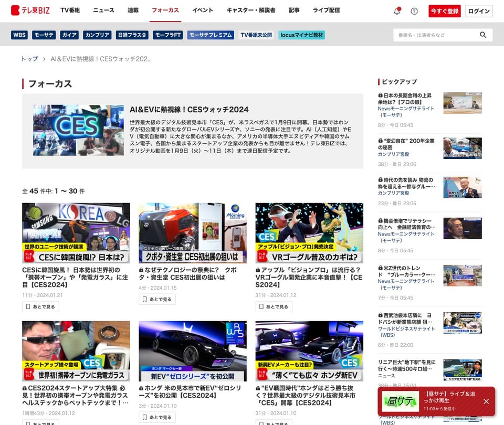Click あとで見る under クボタ・資生堂 article

(x=157, y=300)
